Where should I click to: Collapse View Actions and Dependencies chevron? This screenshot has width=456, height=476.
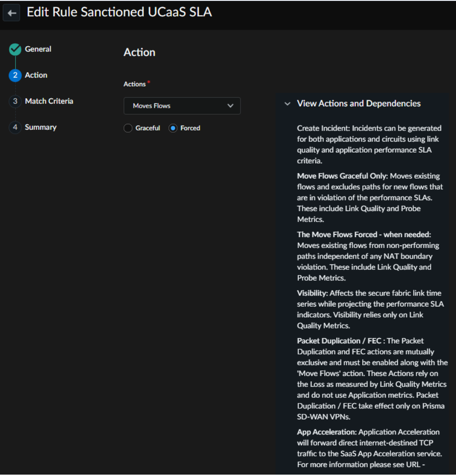[x=287, y=104]
